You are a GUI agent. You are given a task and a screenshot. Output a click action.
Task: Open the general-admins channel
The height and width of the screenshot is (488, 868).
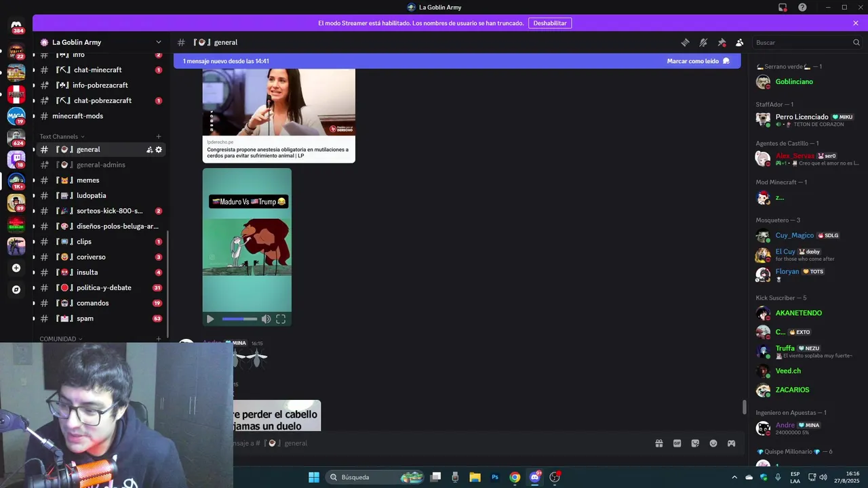[100, 165]
